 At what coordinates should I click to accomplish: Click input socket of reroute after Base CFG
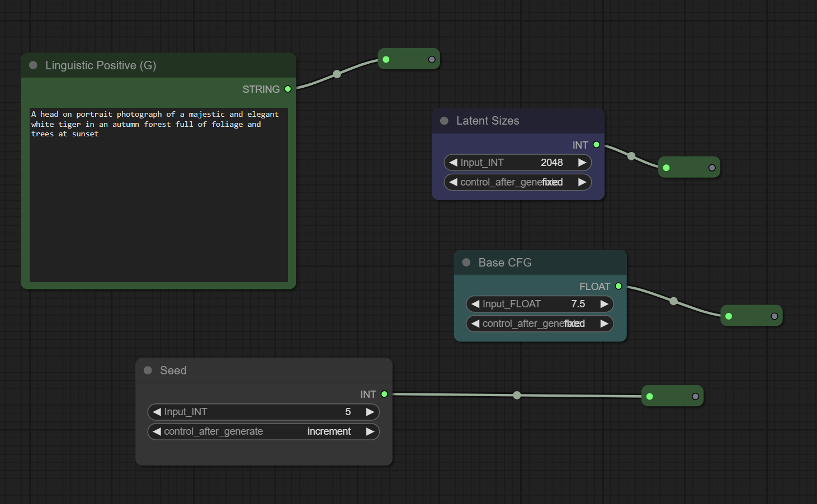tap(729, 316)
